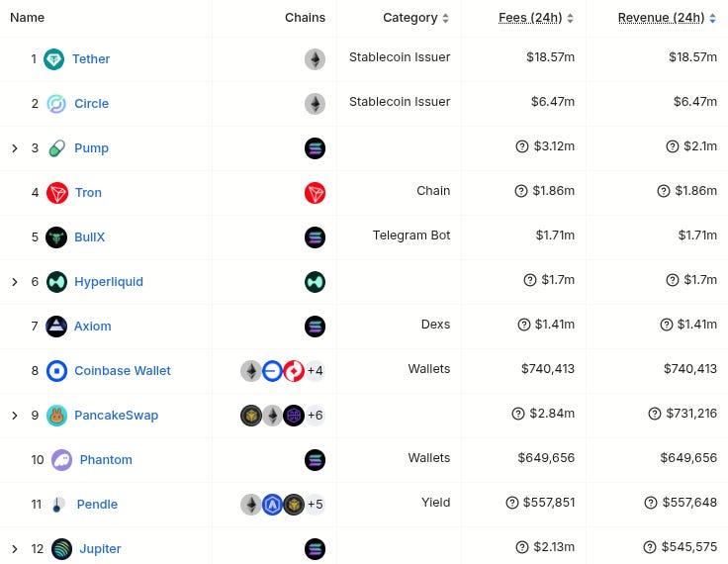The height and width of the screenshot is (564, 728).
Task: Click help icon next to Pump fees
Action: coord(522,146)
